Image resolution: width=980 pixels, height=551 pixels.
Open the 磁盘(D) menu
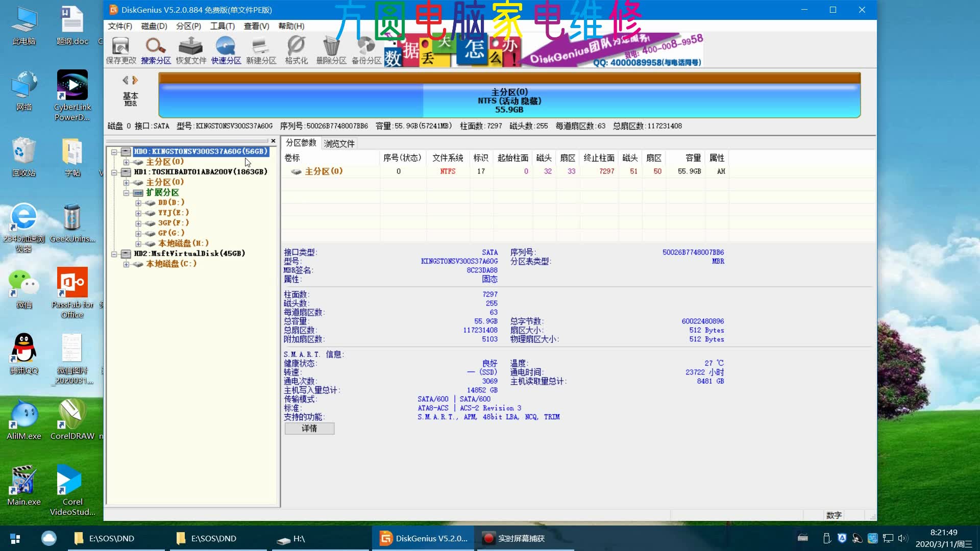(154, 26)
